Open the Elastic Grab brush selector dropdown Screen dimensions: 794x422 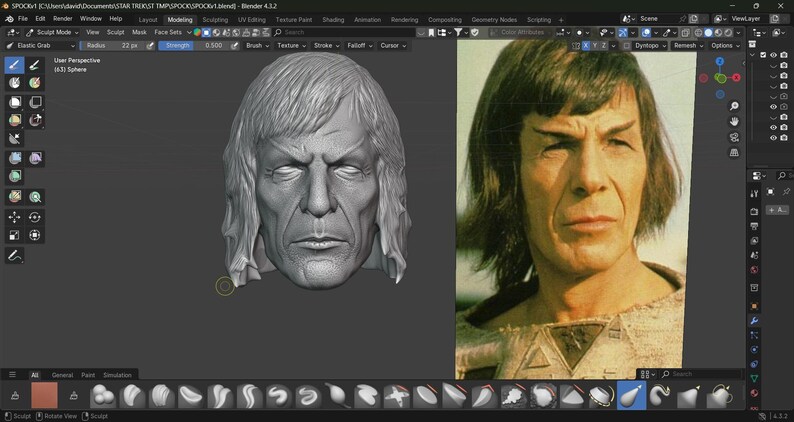click(41, 46)
